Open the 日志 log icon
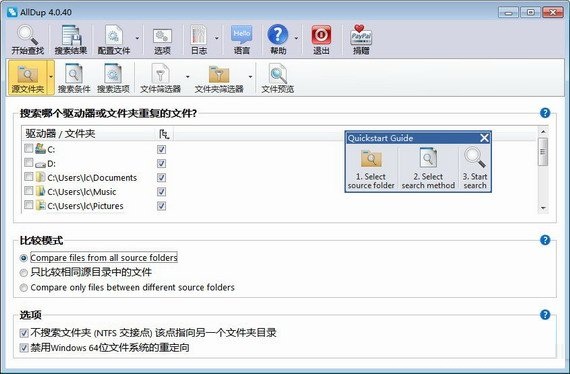Image resolution: width=570 pixels, height=374 pixels. pyautogui.click(x=199, y=40)
